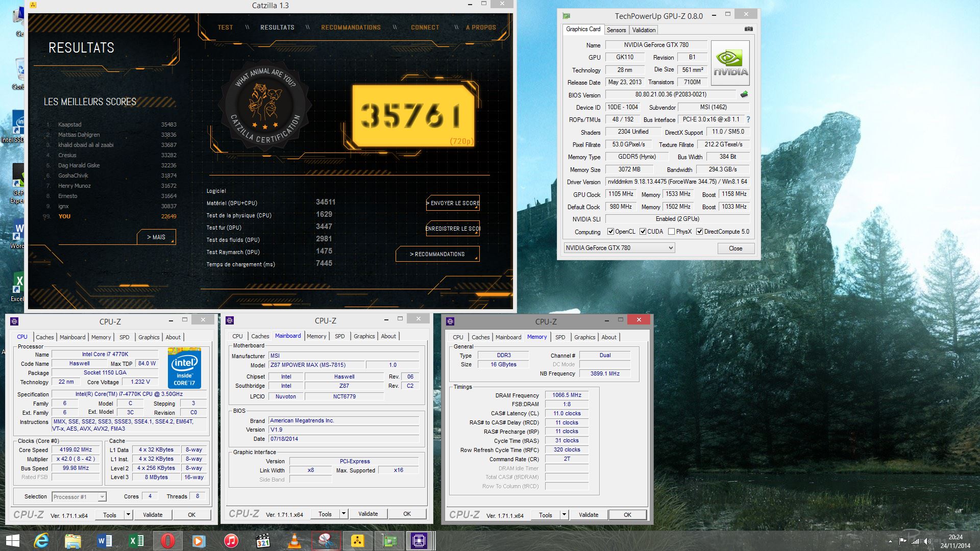
Task: Switch to CPU-Z taskbar icon
Action: coord(419,541)
